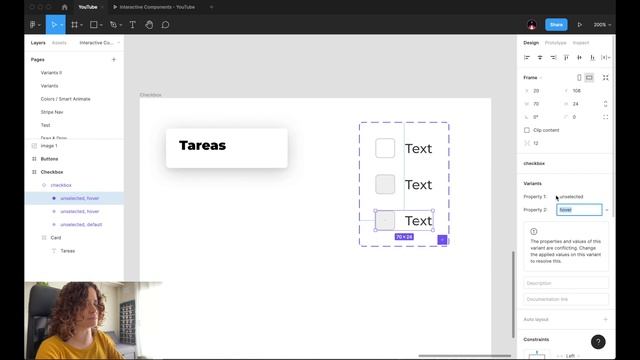The height and width of the screenshot is (360, 640).
Task: Click the Description field
Action: tap(566, 283)
